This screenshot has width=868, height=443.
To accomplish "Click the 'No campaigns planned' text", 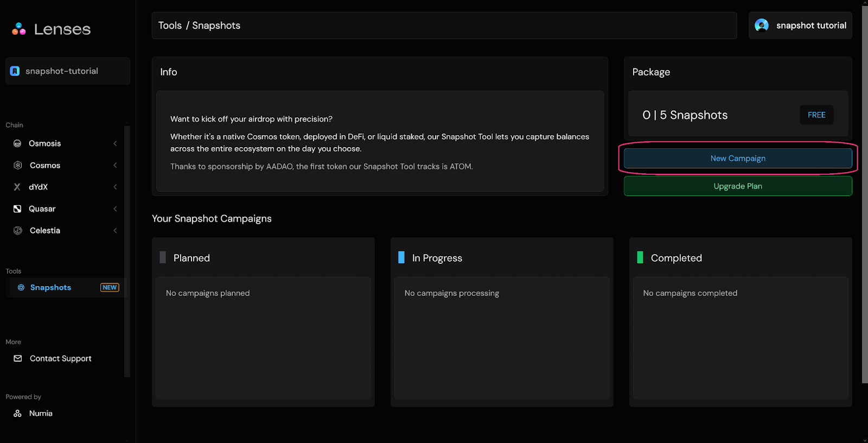I will [208, 293].
